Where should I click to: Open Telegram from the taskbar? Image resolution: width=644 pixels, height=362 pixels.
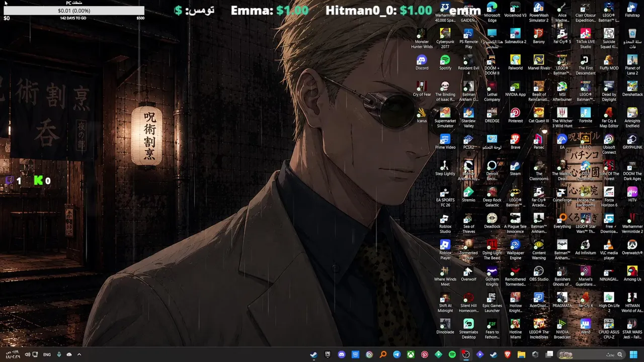397,354
